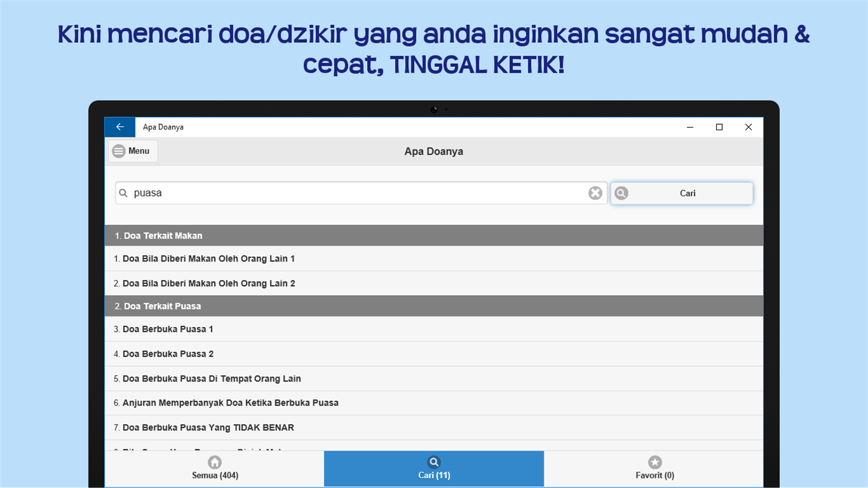The width and height of the screenshot is (868, 488).
Task: Open 'Doa Bila Diberi Makan Oleh Orang Lain 1'
Action: pos(434,258)
